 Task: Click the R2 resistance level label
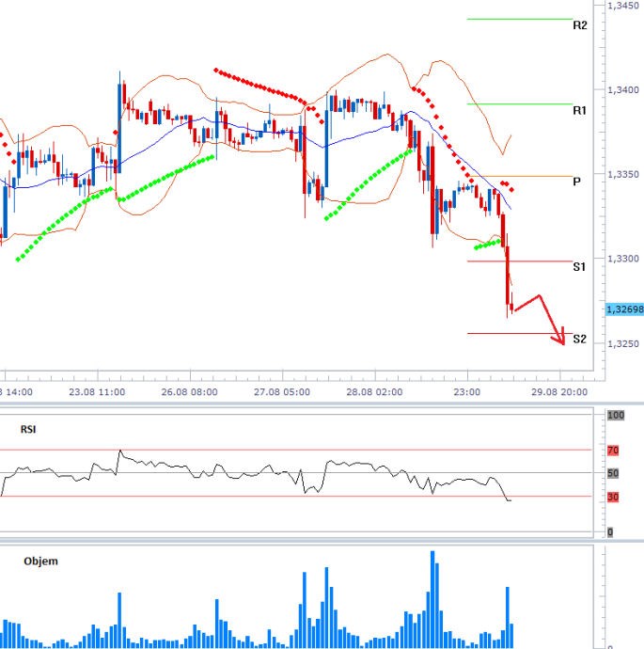pyautogui.click(x=580, y=25)
